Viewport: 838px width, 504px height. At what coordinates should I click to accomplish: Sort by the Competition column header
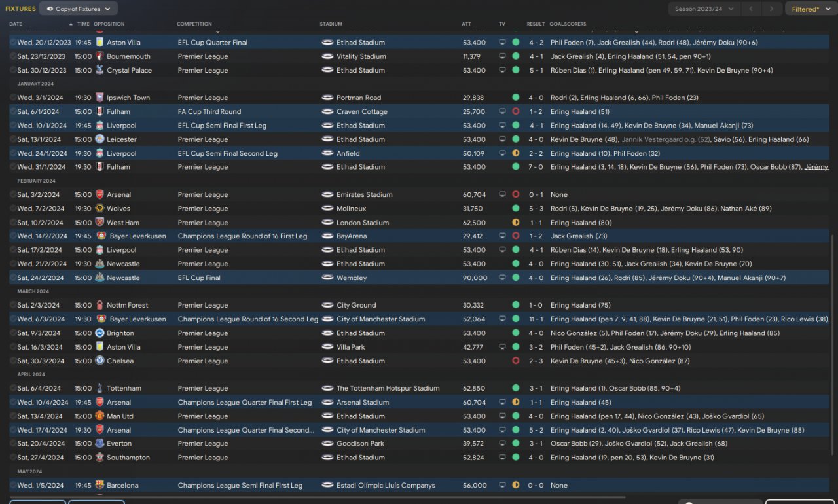pos(194,24)
